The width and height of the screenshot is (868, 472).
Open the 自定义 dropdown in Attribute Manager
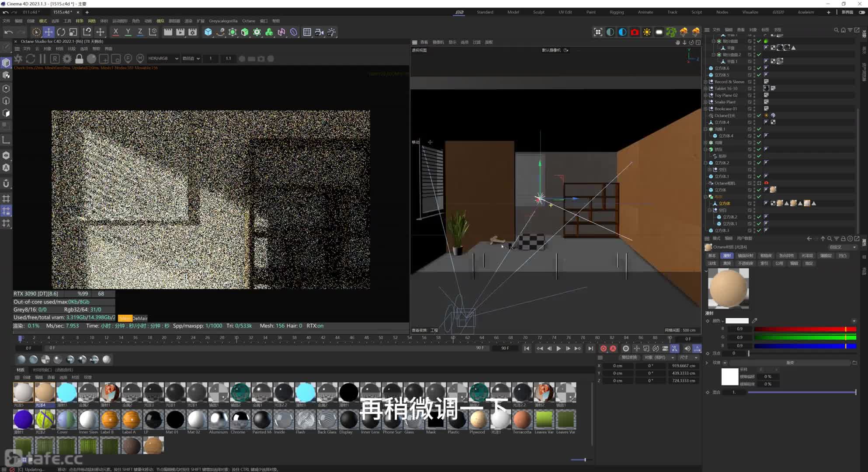(x=843, y=247)
